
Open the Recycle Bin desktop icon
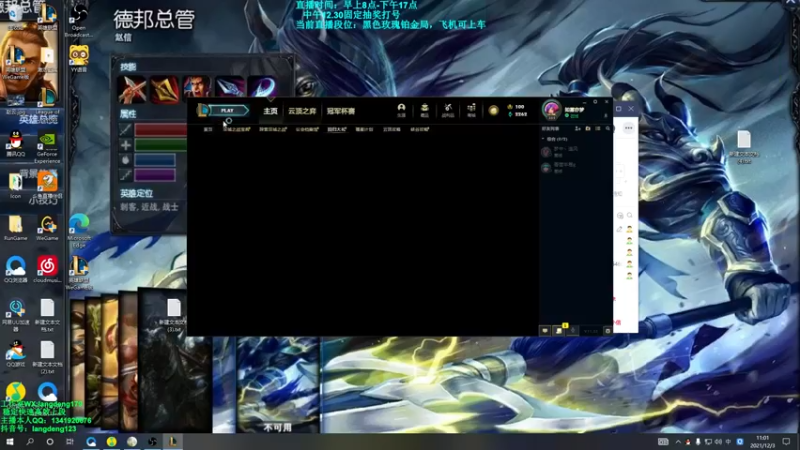point(15,15)
